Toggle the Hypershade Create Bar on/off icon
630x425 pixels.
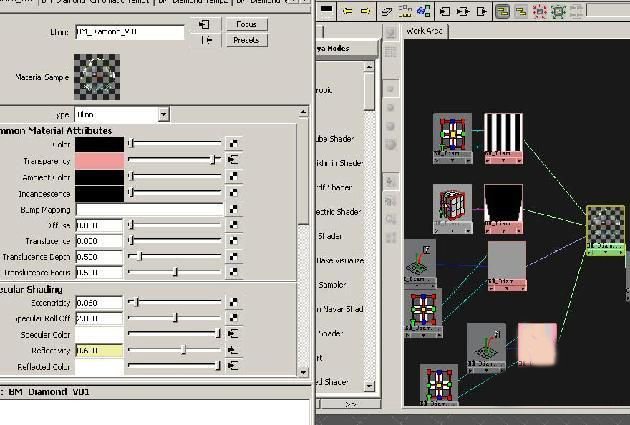pos(327,10)
